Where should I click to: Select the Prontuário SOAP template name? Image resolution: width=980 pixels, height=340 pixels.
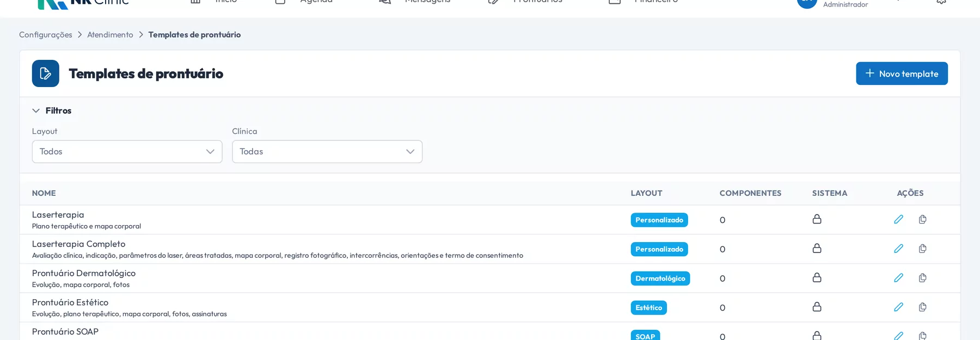(x=65, y=332)
